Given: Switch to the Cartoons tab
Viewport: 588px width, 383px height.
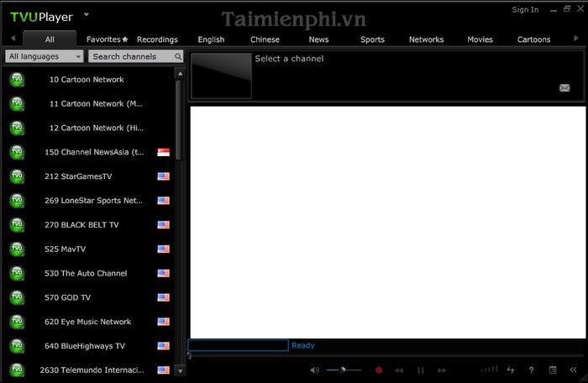Looking at the screenshot, I should pos(533,39).
